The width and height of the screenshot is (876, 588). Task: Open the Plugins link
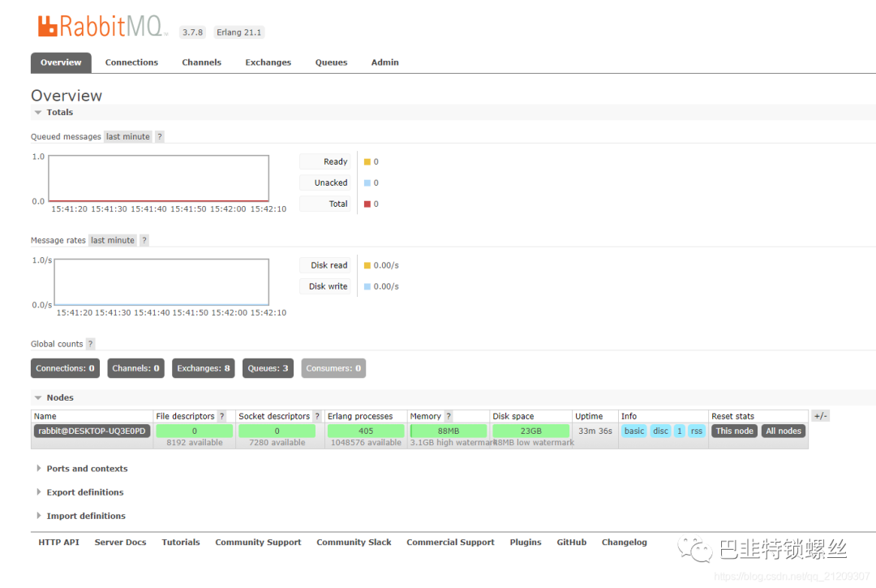click(525, 543)
